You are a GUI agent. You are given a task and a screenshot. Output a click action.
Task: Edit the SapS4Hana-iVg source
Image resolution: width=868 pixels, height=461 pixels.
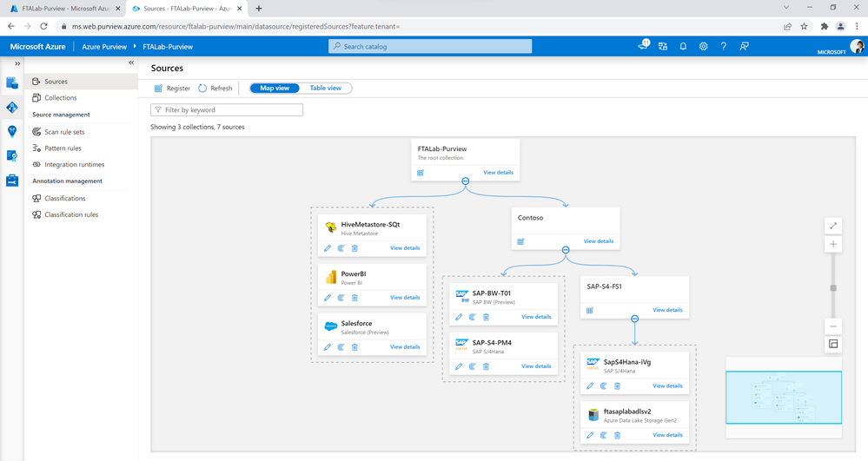click(x=590, y=385)
